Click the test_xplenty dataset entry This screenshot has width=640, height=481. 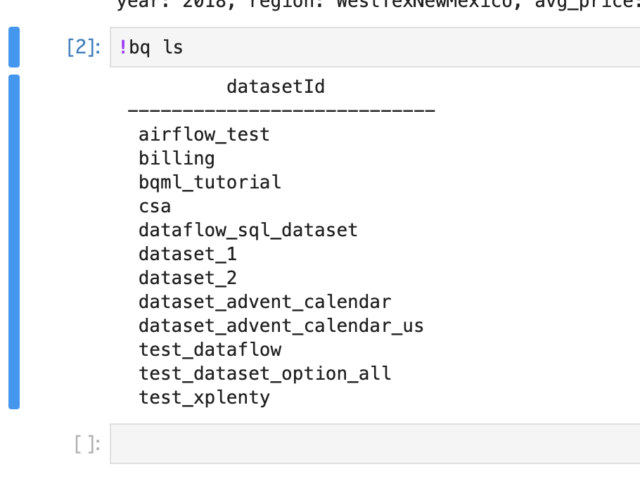[x=204, y=397]
